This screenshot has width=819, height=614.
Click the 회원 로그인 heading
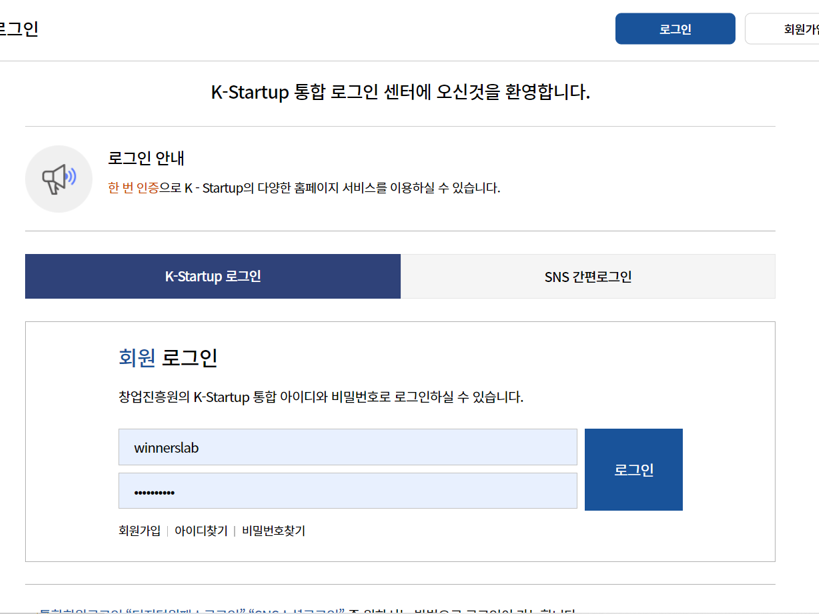pos(168,358)
